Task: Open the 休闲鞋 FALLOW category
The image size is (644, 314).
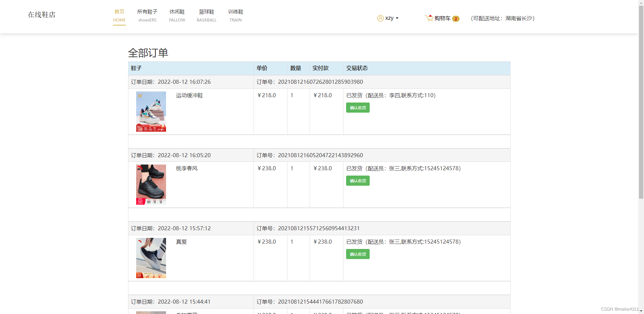Action: coord(177,16)
